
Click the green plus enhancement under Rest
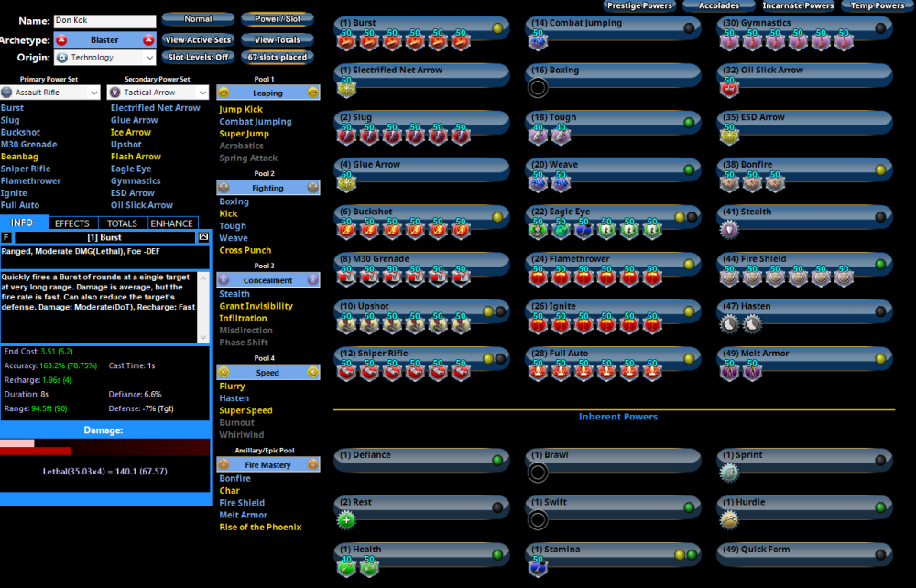(x=346, y=520)
